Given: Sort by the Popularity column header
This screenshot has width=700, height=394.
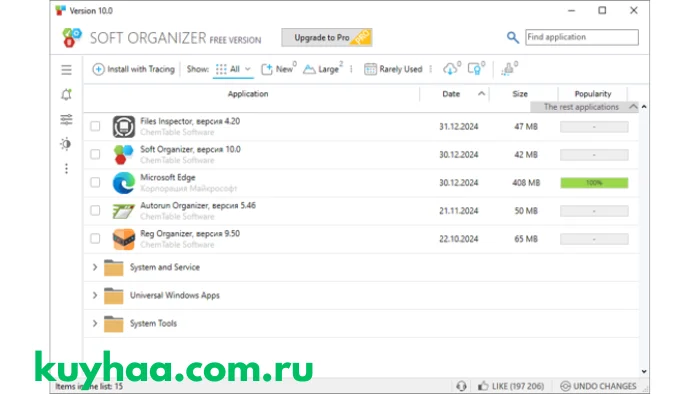Looking at the screenshot, I should (593, 94).
